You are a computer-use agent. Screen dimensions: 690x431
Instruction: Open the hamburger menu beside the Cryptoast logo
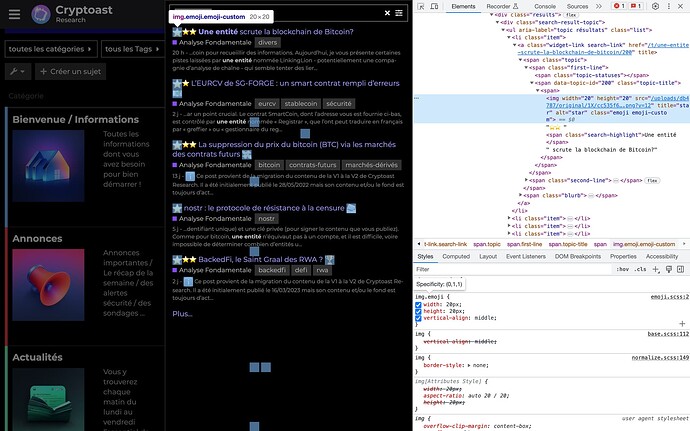point(14,14)
